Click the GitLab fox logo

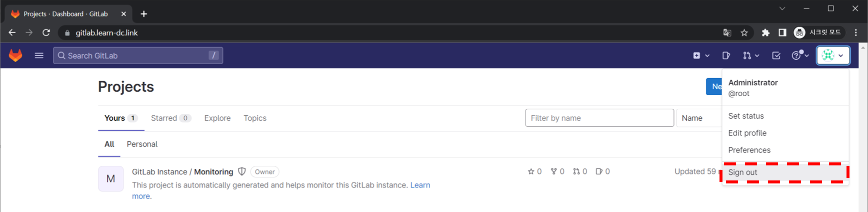(x=15, y=55)
